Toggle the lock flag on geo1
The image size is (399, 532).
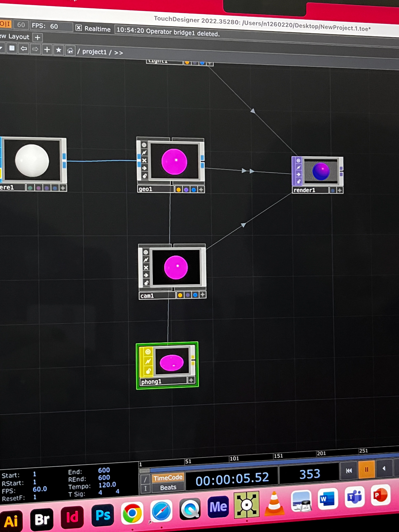pyautogui.click(x=145, y=176)
